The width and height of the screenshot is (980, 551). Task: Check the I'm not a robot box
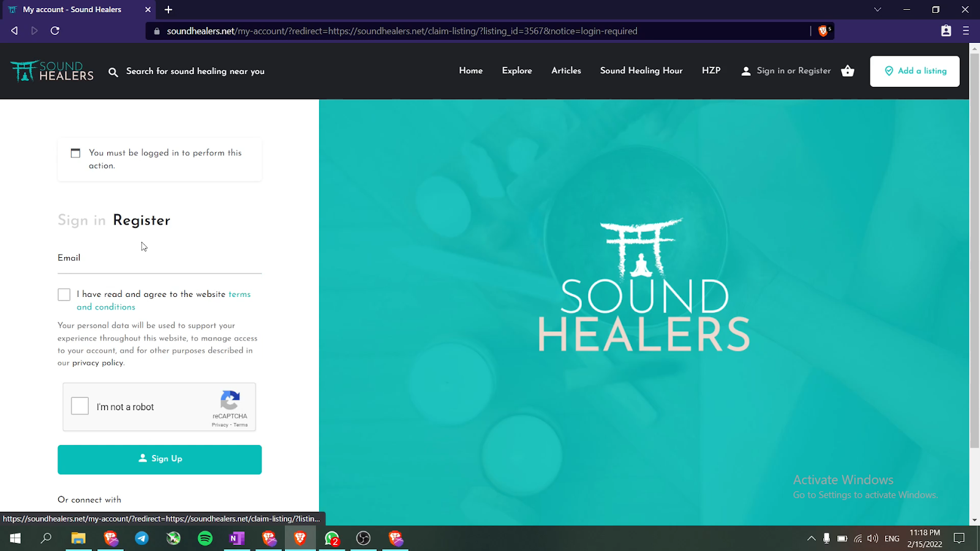80,406
